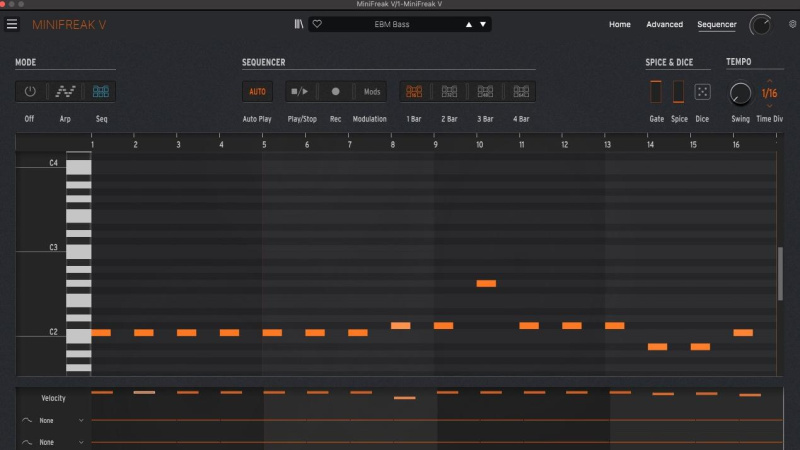Screen dimensions: 800x450
Task: Adjust the Spice slider
Action: click(x=678, y=91)
